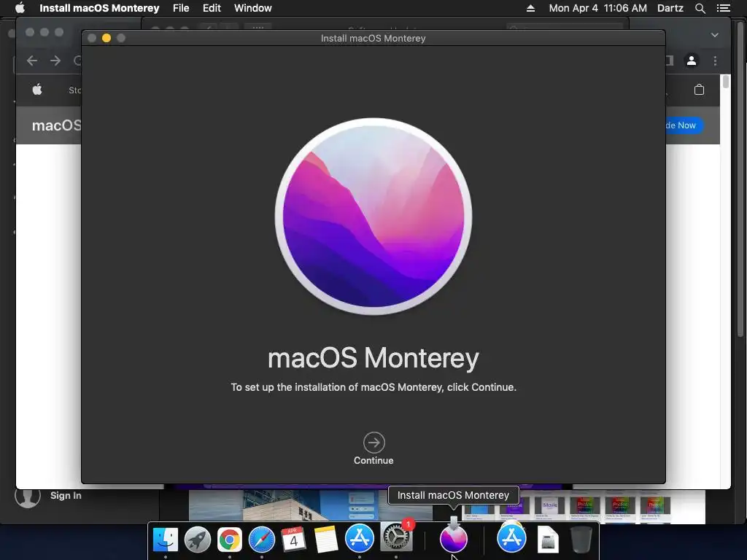Viewport: 747px width, 560px height.
Task: Open Chrome three-dot menu
Action: coord(715,61)
